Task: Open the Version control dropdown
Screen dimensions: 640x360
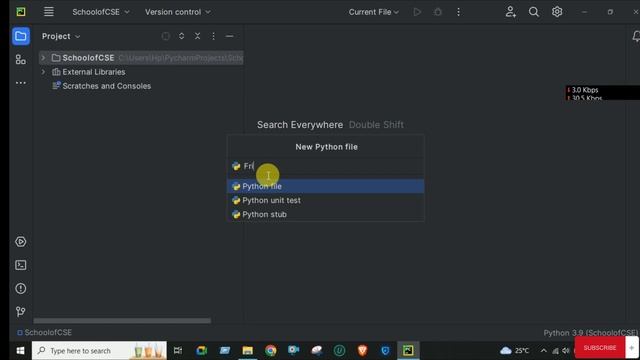Action: [x=178, y=12]
